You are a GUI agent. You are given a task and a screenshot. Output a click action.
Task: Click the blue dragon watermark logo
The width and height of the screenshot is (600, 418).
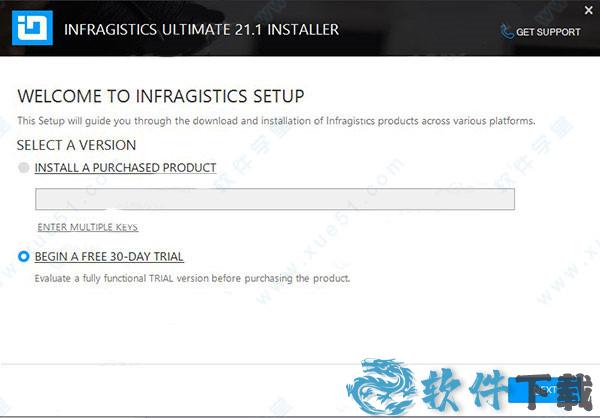point(381,386)
